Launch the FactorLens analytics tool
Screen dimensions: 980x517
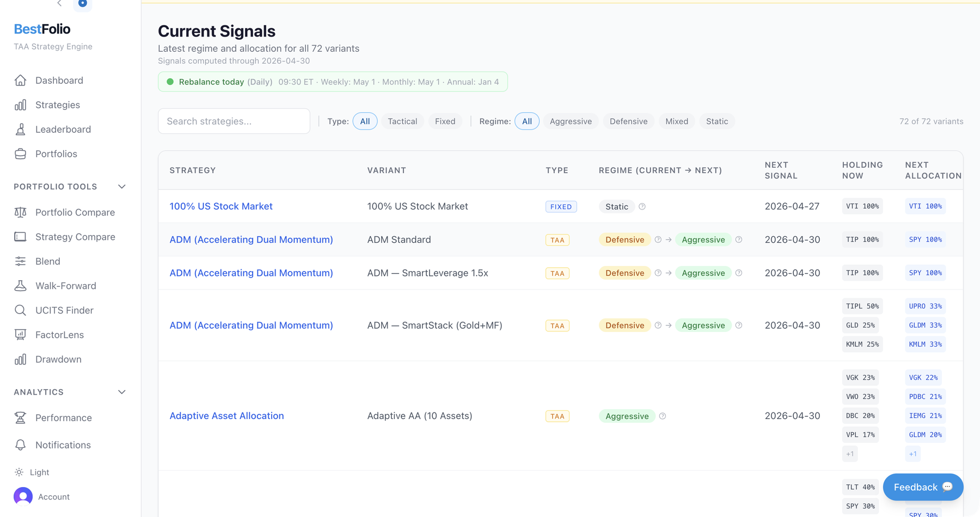click(x=59, y=335)
